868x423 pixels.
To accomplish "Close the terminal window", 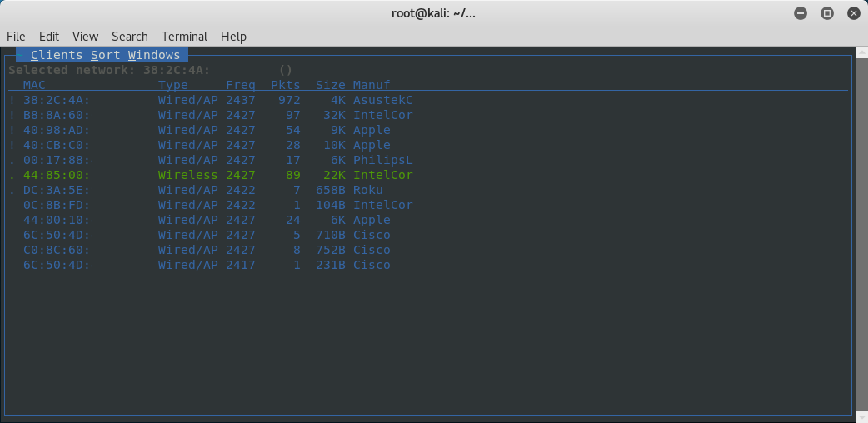I will point(854,14).
